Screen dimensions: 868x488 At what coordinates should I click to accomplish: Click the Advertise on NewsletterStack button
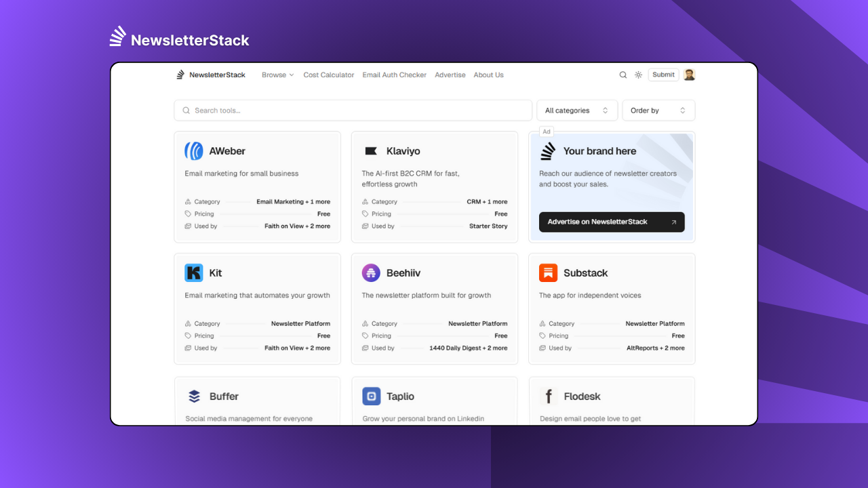[x=611, y=222]
